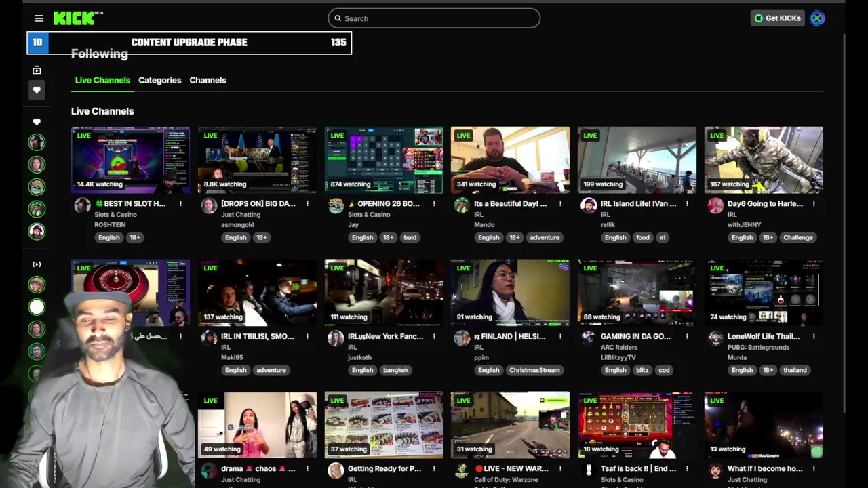
Task: Click ppim's avatar beside FINLAND HELSI title
Action: tap(462, 338)
